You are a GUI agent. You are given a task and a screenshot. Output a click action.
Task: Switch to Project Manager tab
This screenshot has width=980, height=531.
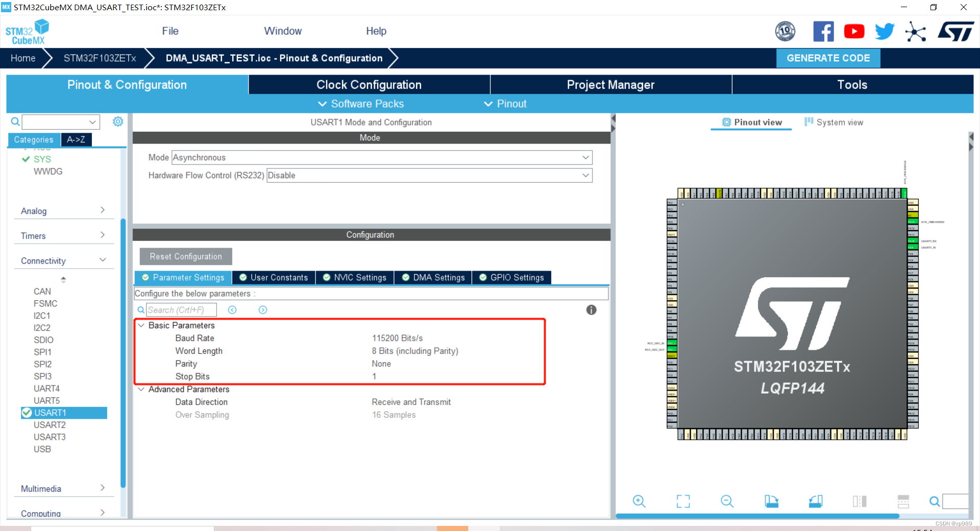610,85
